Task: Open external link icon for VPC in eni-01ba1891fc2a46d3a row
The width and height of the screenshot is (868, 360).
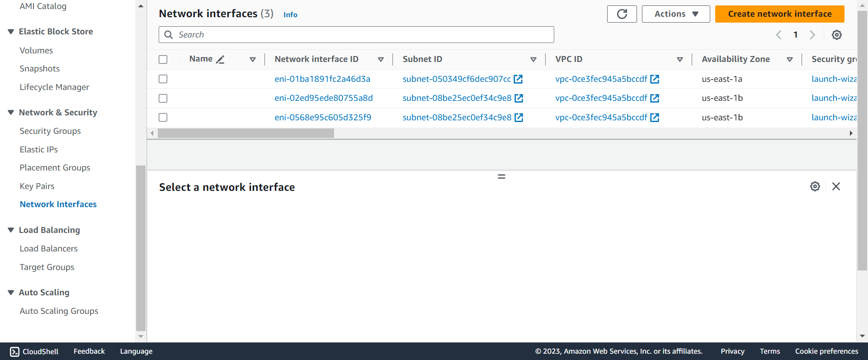Action: 655,79
